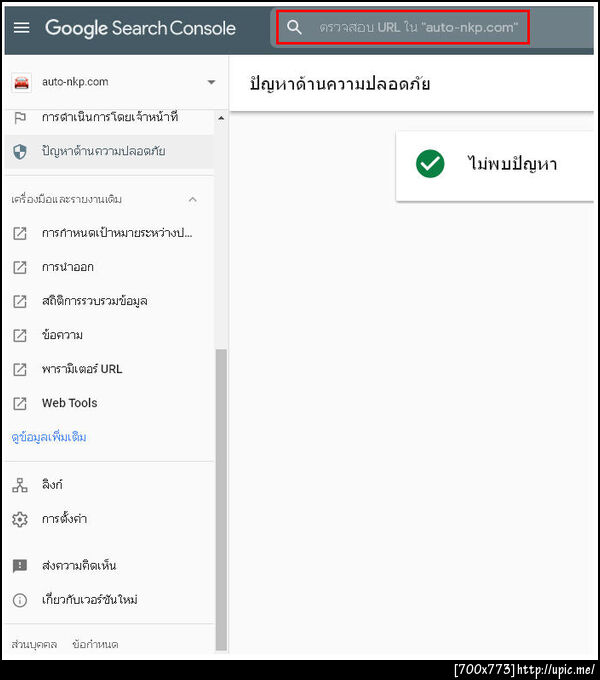The width and height of the screenshot is (600, 680).
Task: Open the พารามิเตอร์ URL tool
Action: [82, 369]
